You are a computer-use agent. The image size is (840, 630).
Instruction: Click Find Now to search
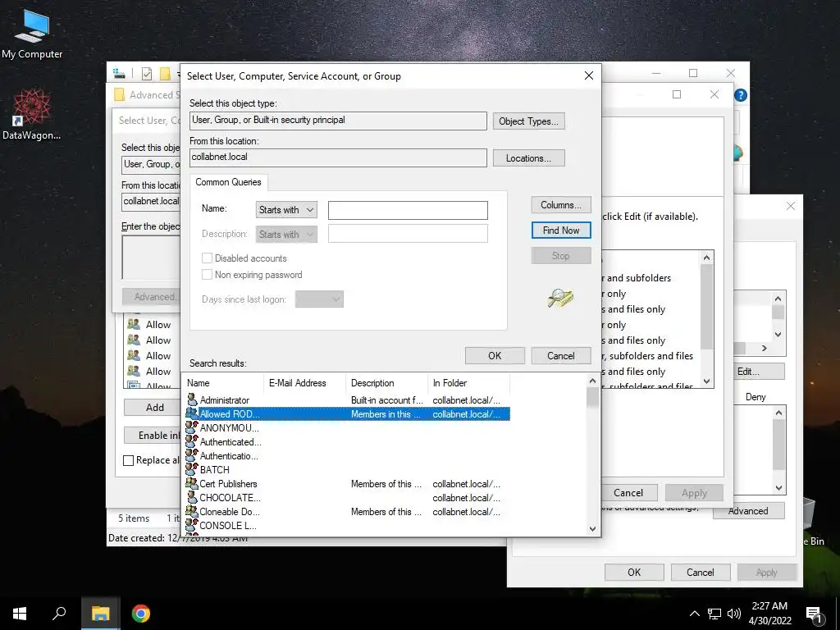click(x=561, y=231)
